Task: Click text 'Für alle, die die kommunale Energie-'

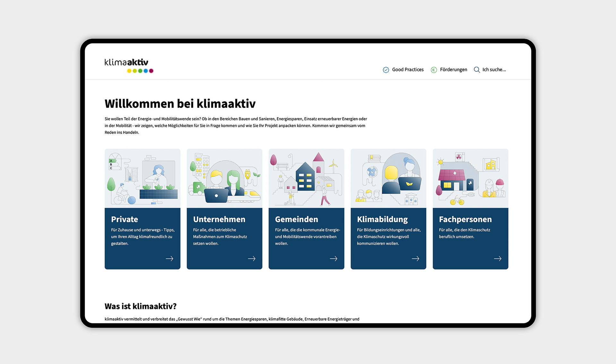Action: pyautogui.click(x=307, y=230)
